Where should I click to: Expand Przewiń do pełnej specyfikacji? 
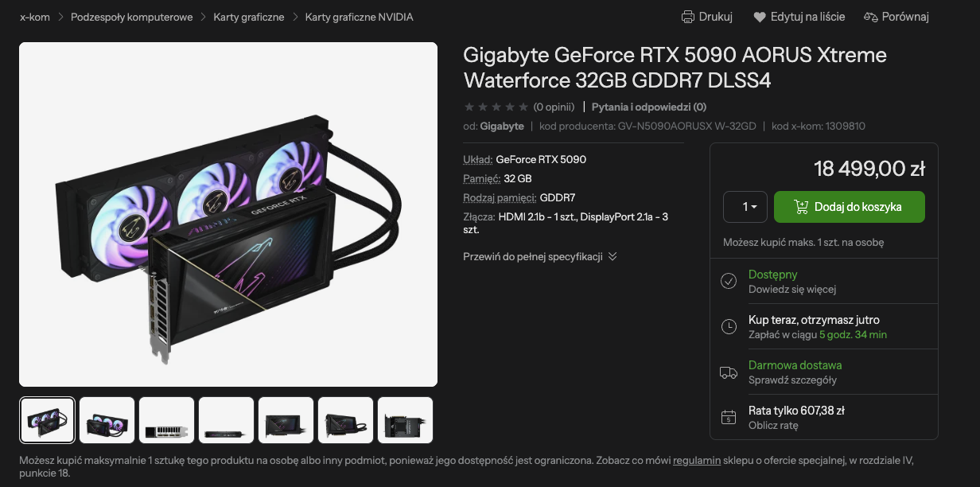540,256
